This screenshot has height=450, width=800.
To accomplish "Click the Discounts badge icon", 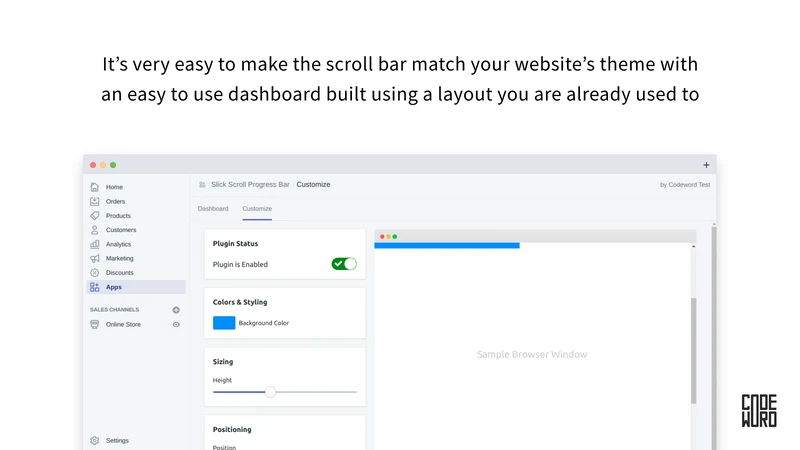I will tap(94, 273).
